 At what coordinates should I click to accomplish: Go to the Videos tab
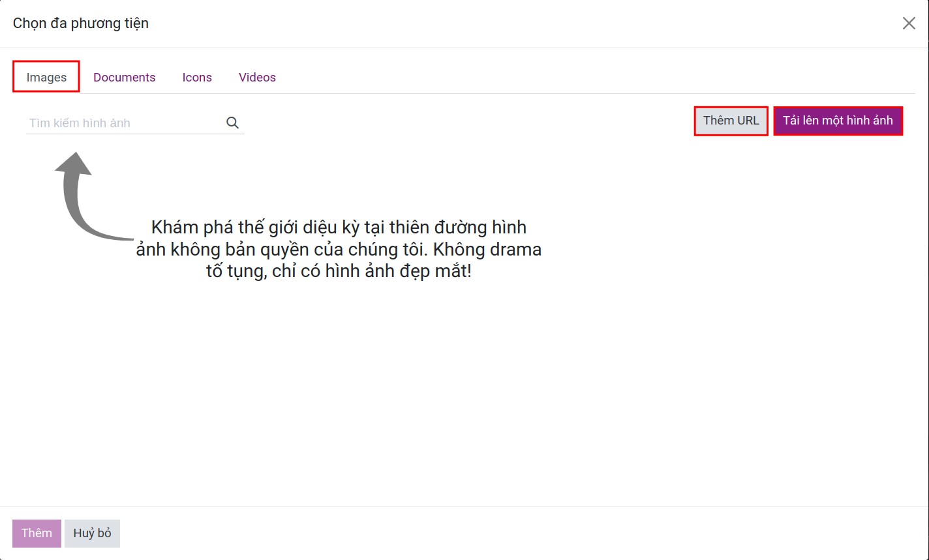[x=257, y=77]
